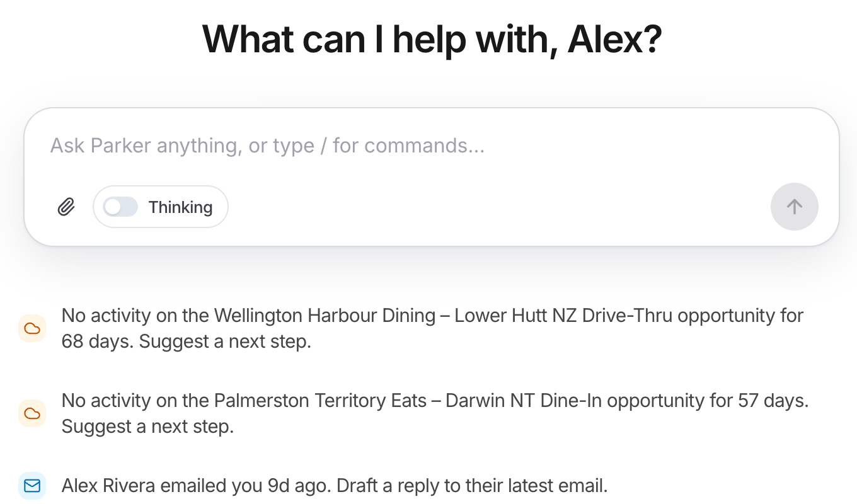
Task: Attach a file using the paperclip icon
Action: (x=66, y=207)
